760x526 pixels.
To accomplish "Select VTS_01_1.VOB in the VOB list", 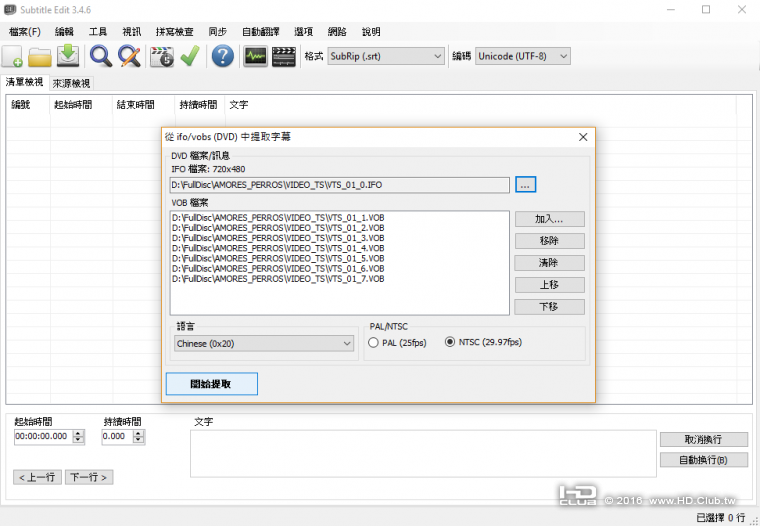I will (278, 218).
